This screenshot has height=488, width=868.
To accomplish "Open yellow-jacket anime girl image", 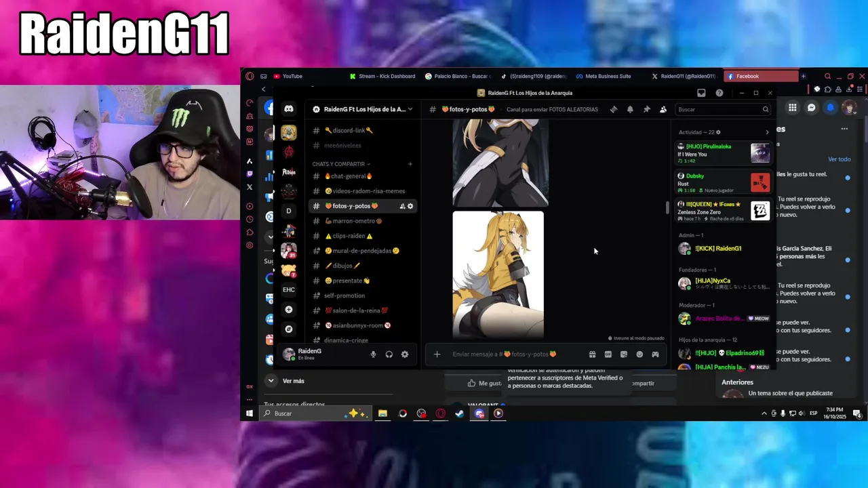I will click(498, 274).
